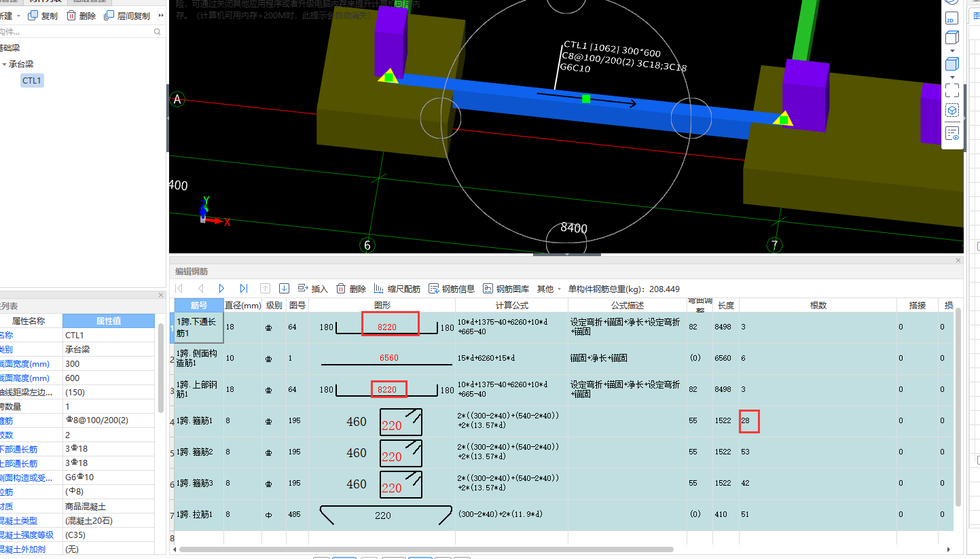Select row 1跨.拉筋1
Image resolution: width=980 pixels, height=559 pixels.
(199, 515)
